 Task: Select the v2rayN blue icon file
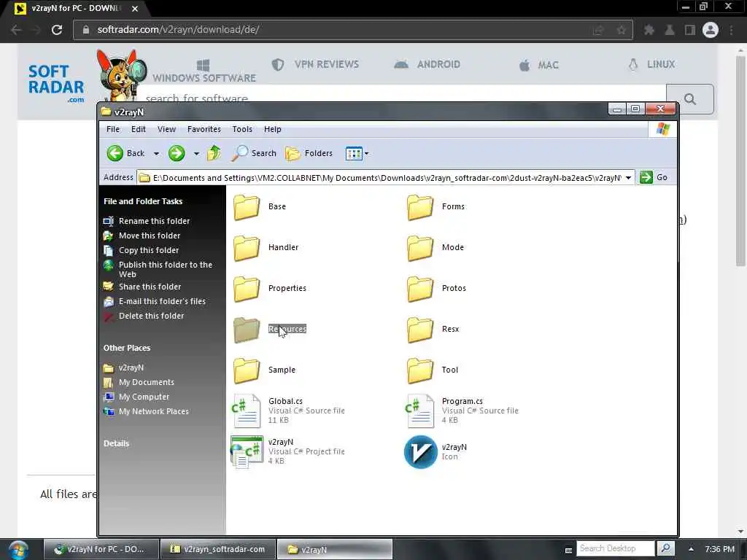(420, 452)
